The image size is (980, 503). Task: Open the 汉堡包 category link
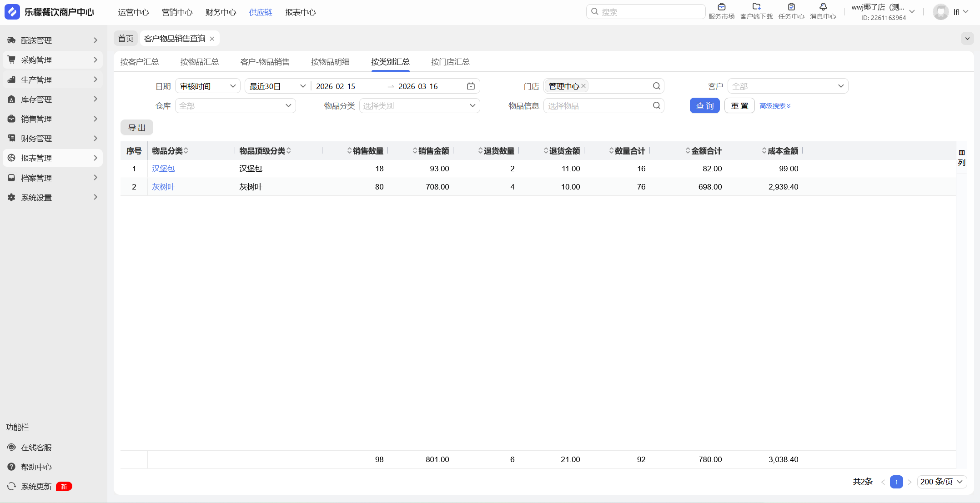(163, 169)
